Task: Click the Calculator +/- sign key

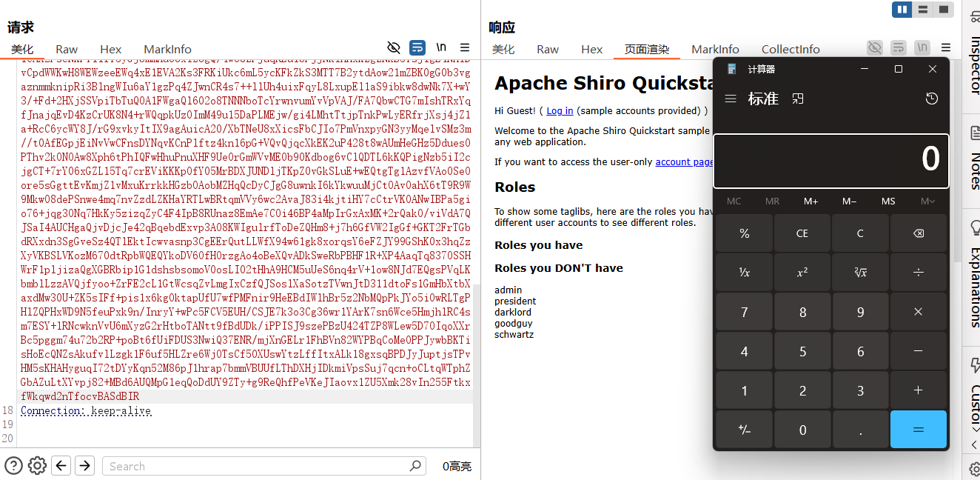Action: pos(745,430)
